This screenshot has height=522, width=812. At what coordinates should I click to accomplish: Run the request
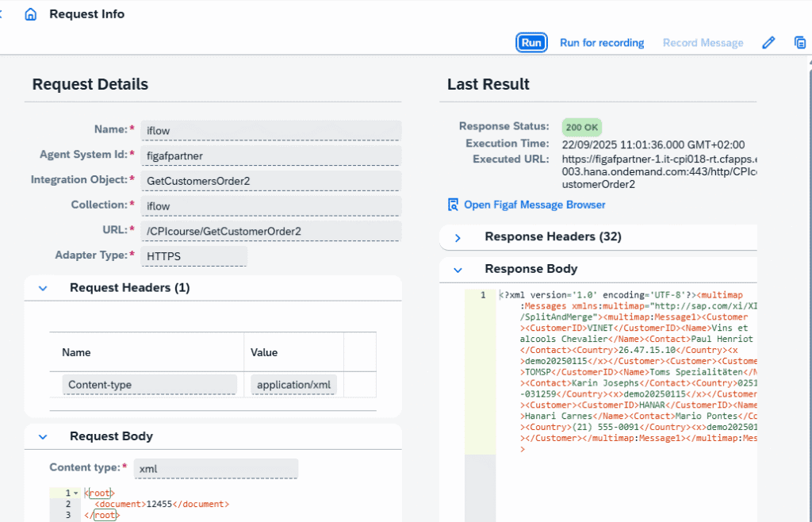point(531,43)
